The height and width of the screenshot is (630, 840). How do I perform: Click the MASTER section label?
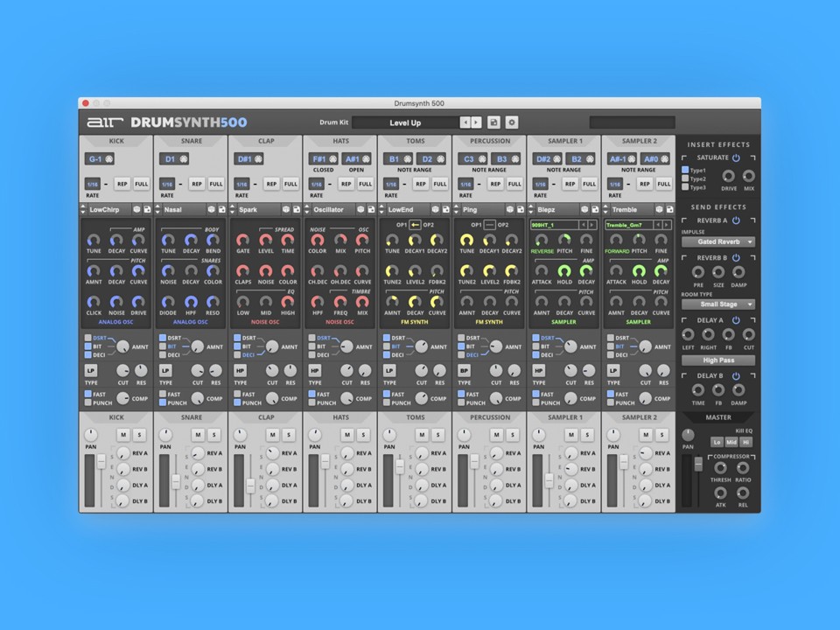(x=717, y=417)
